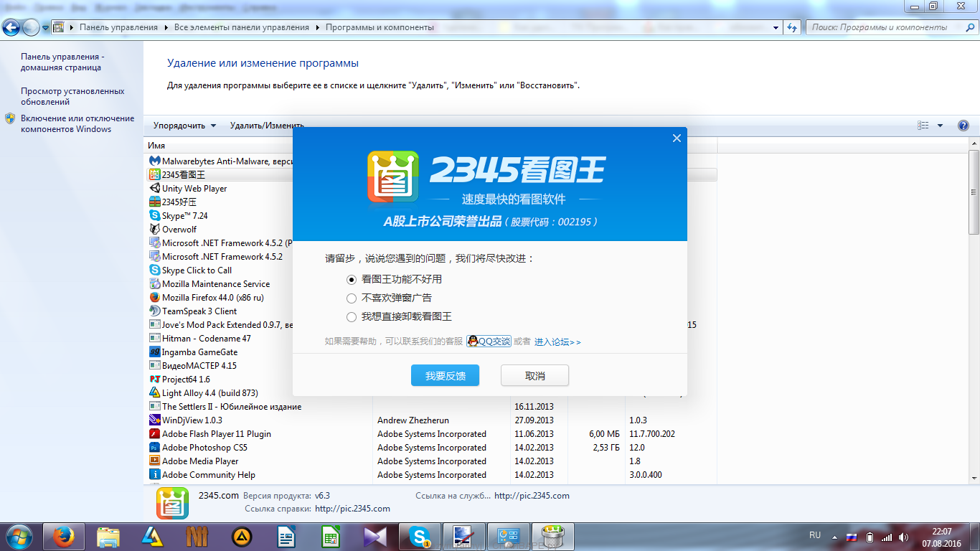
Task: Open Firefox from the taskbar
Action: tap(64, 537)
